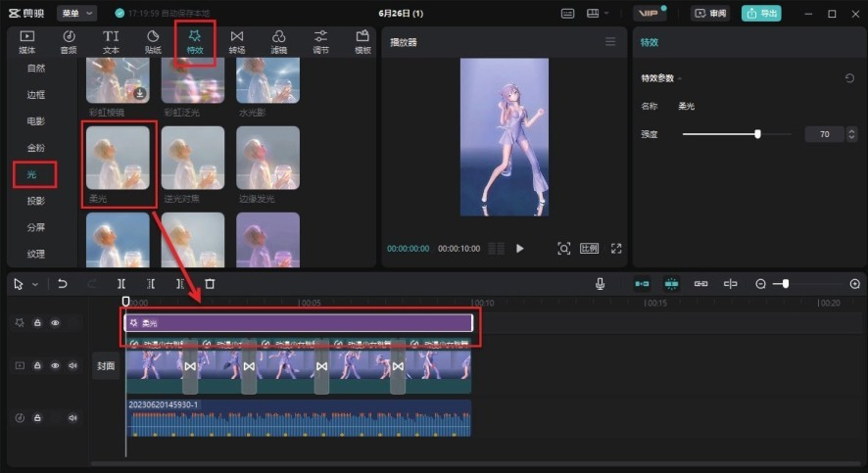
Task: Click the 导出 export button
Action: [x=761, y=13]
